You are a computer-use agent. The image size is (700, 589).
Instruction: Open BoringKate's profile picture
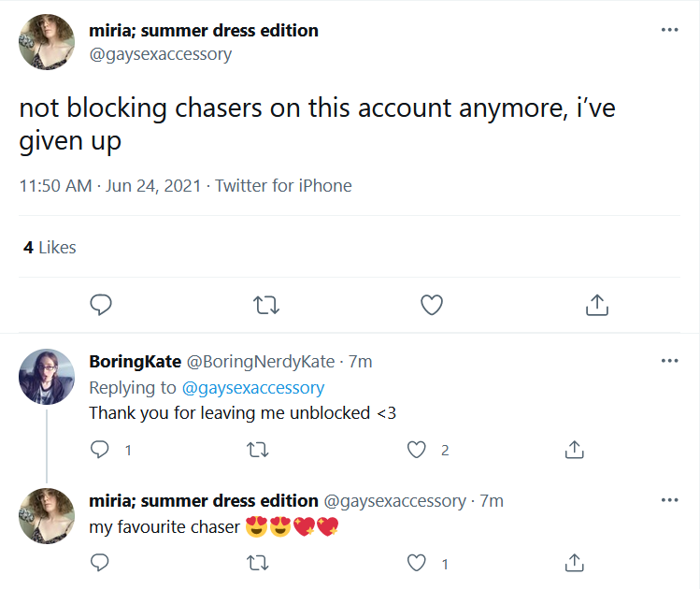(x=47, y=377)
